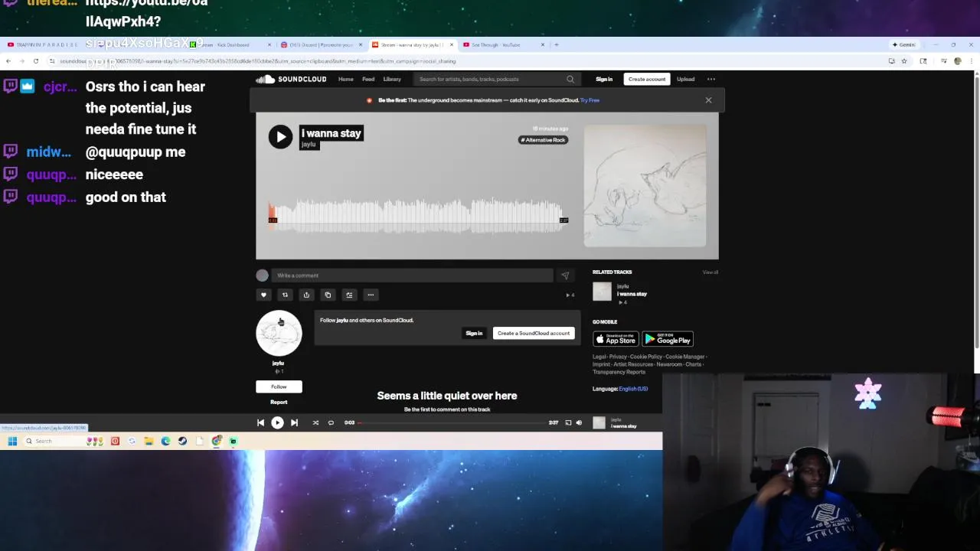Repost the track
Viewport: 980px width, 551px height.
285,295
